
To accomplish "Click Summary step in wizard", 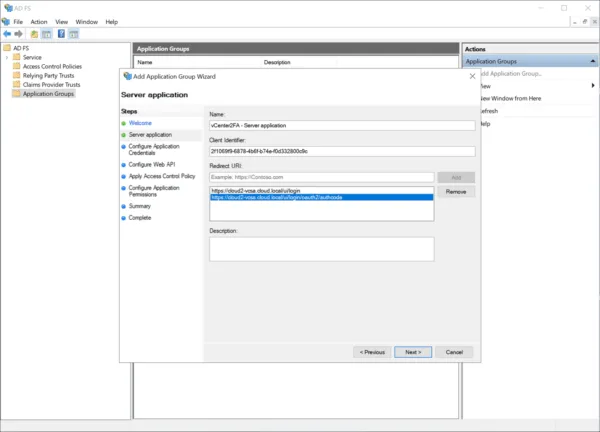I will click(140, 206).
